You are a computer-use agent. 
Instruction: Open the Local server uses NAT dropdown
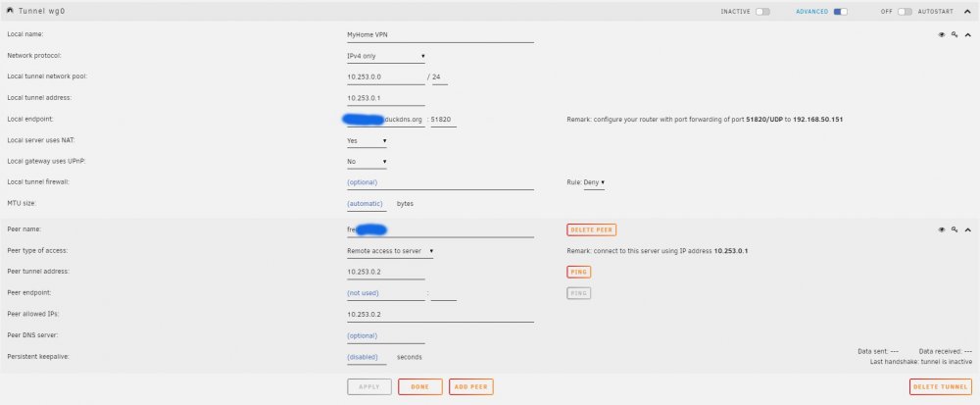pos(367,141)
